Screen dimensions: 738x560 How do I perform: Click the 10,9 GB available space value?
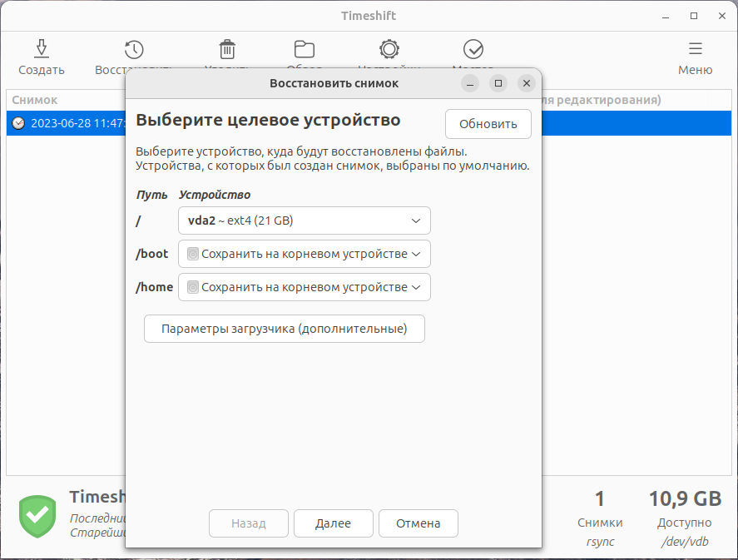[685, 498]
